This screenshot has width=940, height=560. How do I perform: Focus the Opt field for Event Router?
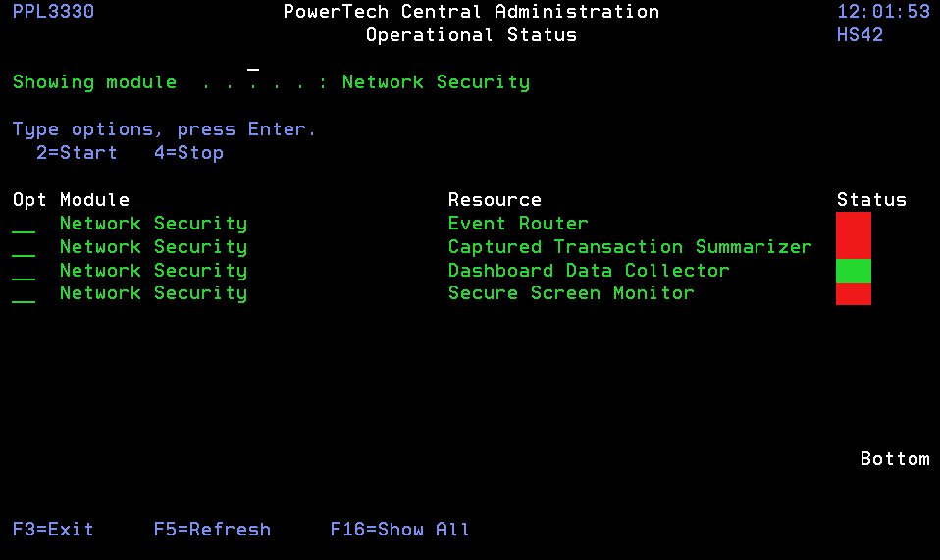click(25, 225)
